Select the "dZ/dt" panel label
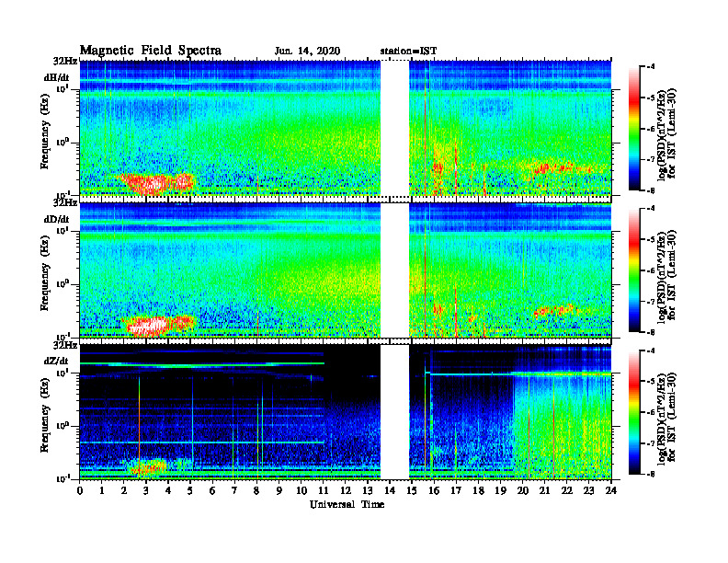Viewport: 728px width, 563px height. [x=56, y=361]
